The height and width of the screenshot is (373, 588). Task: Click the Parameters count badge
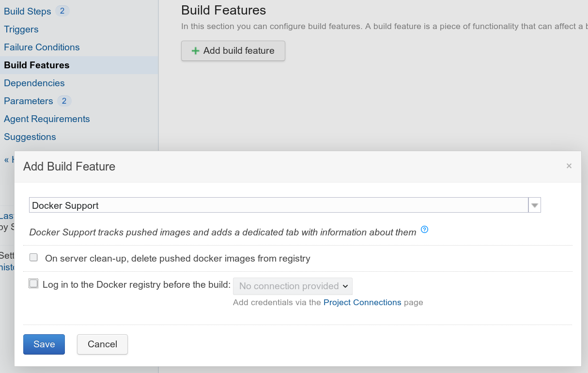tap(64, 101)
